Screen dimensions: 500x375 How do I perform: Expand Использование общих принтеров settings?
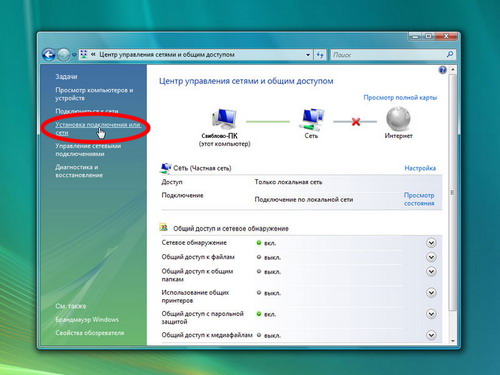[x=431, y=293]
